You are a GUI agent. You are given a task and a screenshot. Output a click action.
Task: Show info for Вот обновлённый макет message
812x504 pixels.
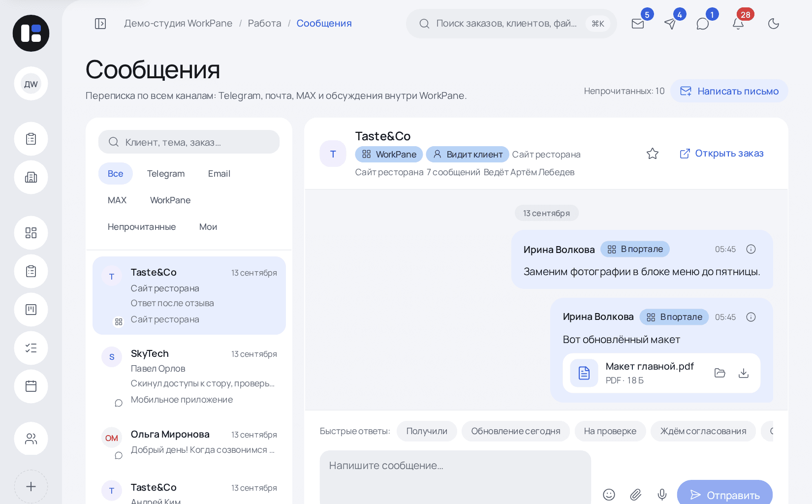coord(751,317)
